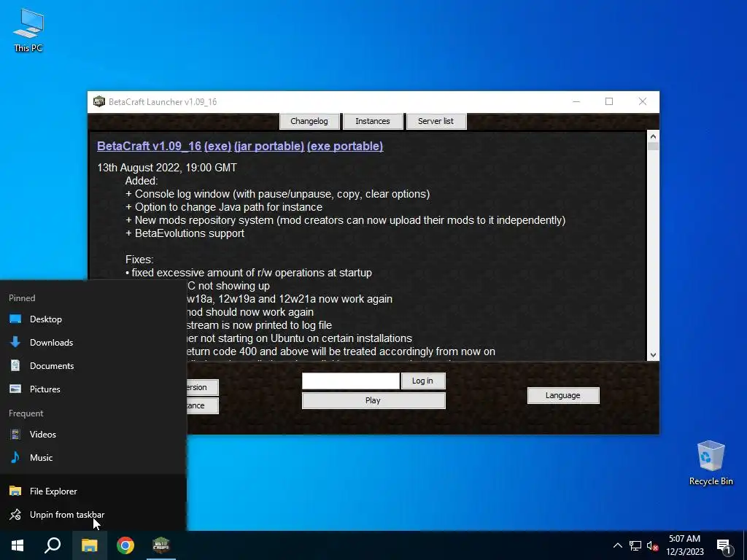Screen dimensions: 747x560
Task: Show hidden system tray icons
Action: point(617,545)
